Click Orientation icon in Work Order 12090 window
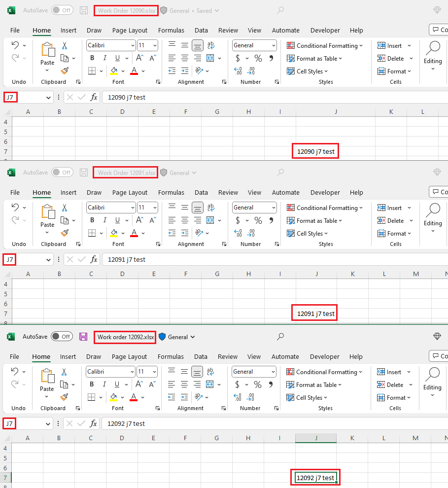Viewport: 448px width, 488px height. point(199,71)
